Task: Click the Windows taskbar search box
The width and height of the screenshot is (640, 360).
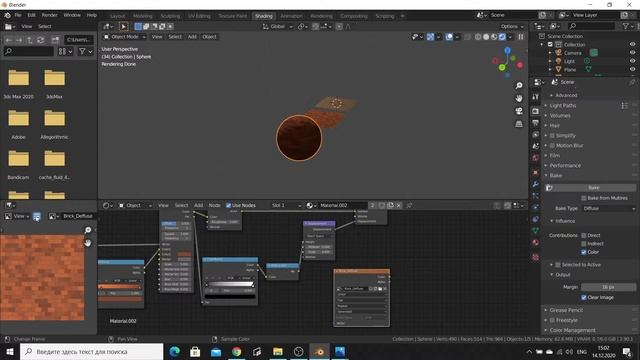Action: [x=91, y=351]
